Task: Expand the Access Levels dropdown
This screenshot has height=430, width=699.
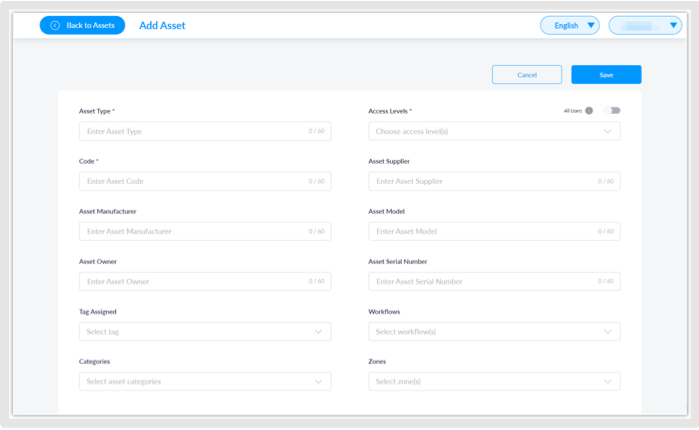Action: click(494, 131)
